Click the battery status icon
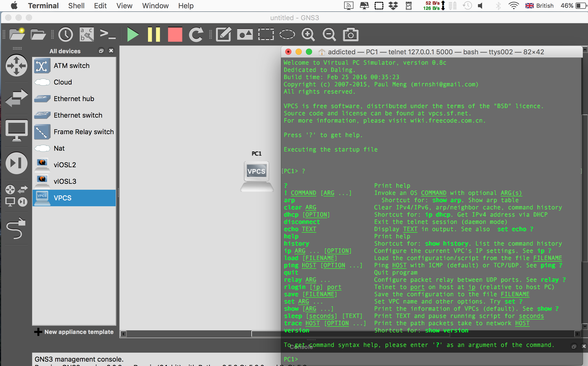The height and width of the screenshot is (366, 588). [x=581, y=6]
